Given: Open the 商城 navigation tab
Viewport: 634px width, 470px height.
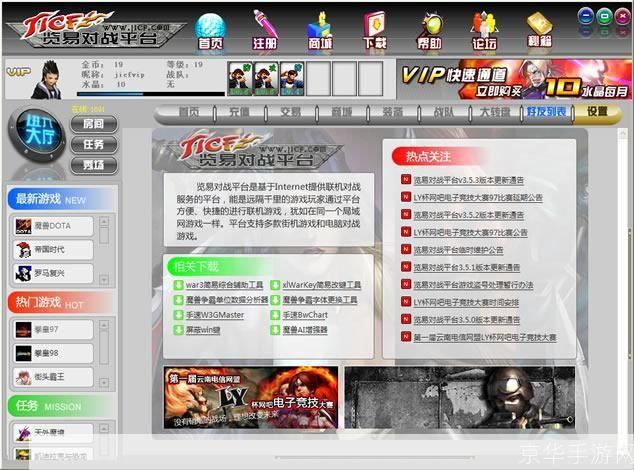Looking at the screenshot, I should (342, 112).
